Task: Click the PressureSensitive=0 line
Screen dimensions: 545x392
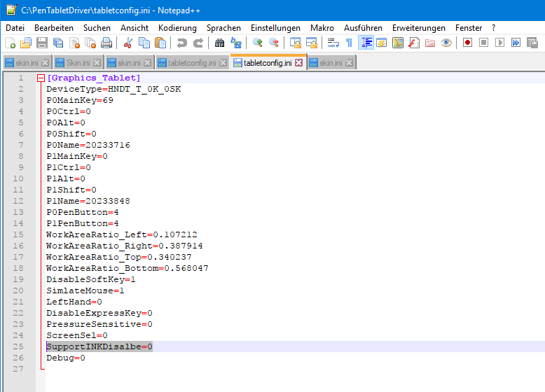Action: click(99, 324)
